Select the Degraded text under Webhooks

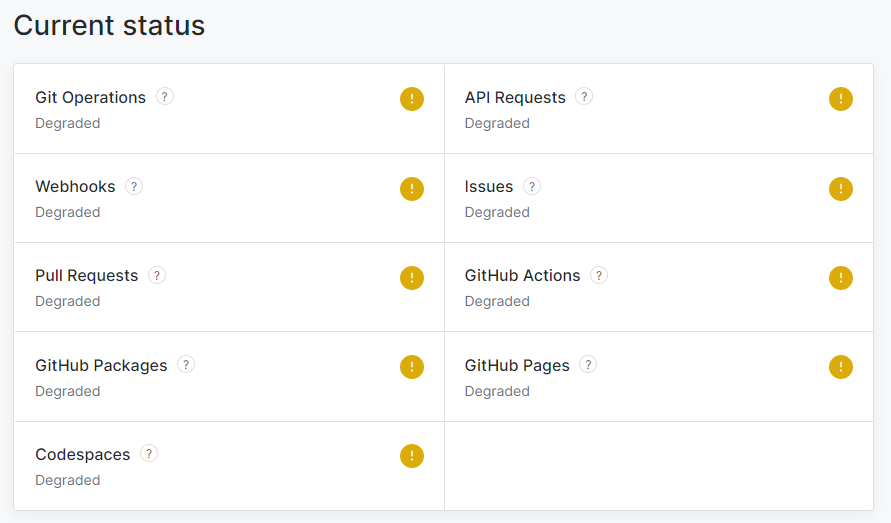(68, 212)
